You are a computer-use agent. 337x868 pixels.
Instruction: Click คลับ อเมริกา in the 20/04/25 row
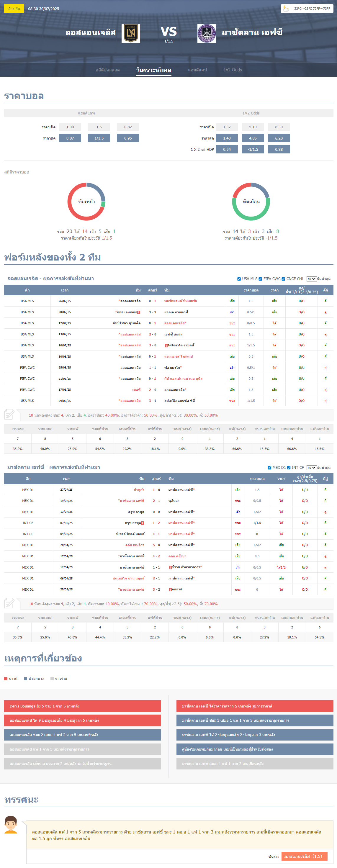click(x=135, y=545)
